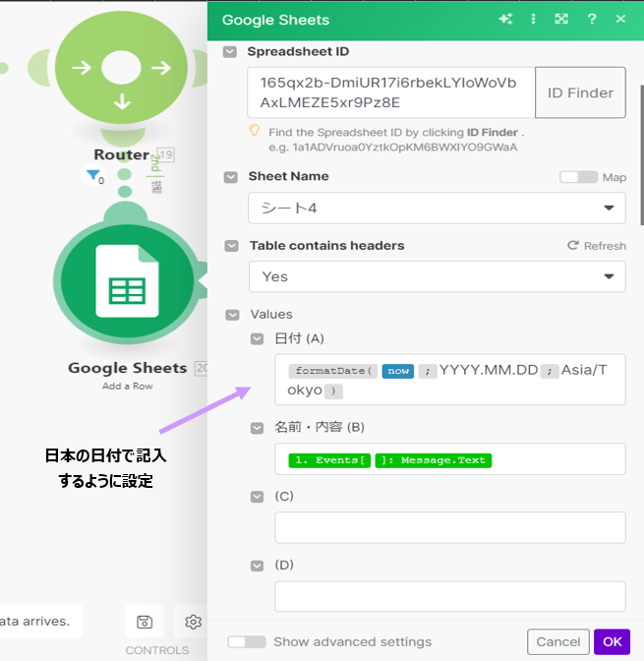Collapse the Spreadsheet ID field section

230,52
